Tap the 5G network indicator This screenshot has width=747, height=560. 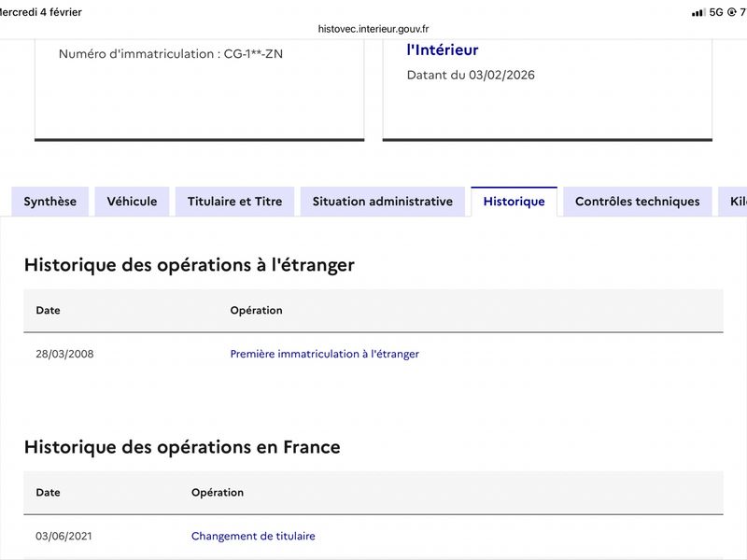tap(716, 12)
